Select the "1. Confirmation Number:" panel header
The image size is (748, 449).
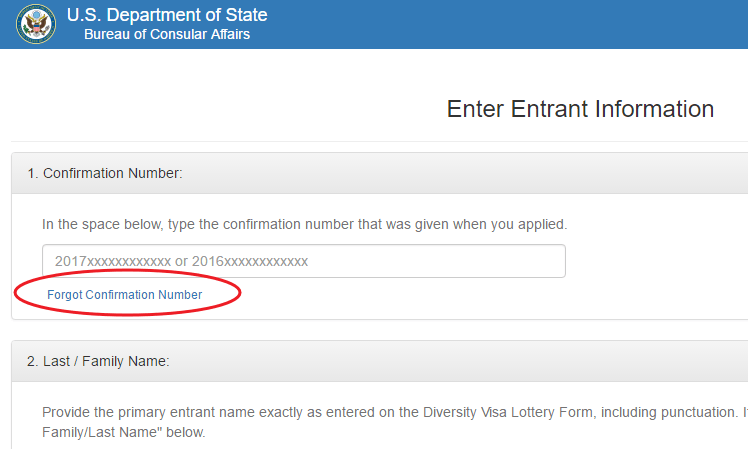105,173
